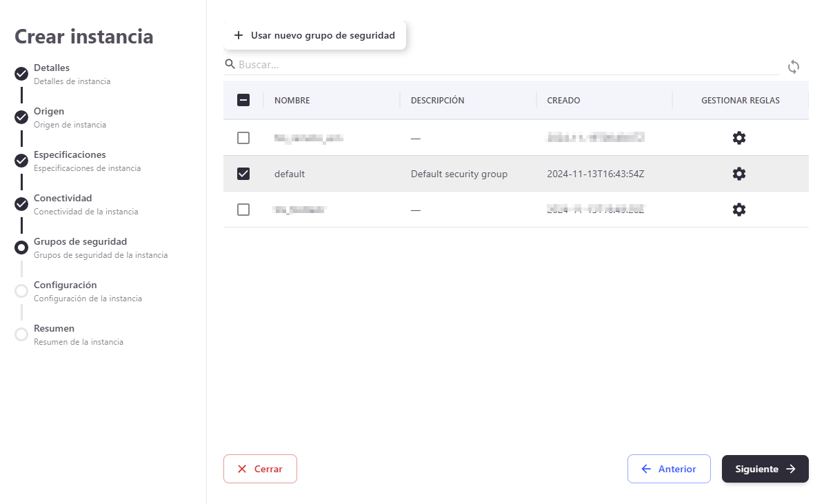Jump to the Resumen step
This screenshot has width=824, height=504.
coord(54,329)
